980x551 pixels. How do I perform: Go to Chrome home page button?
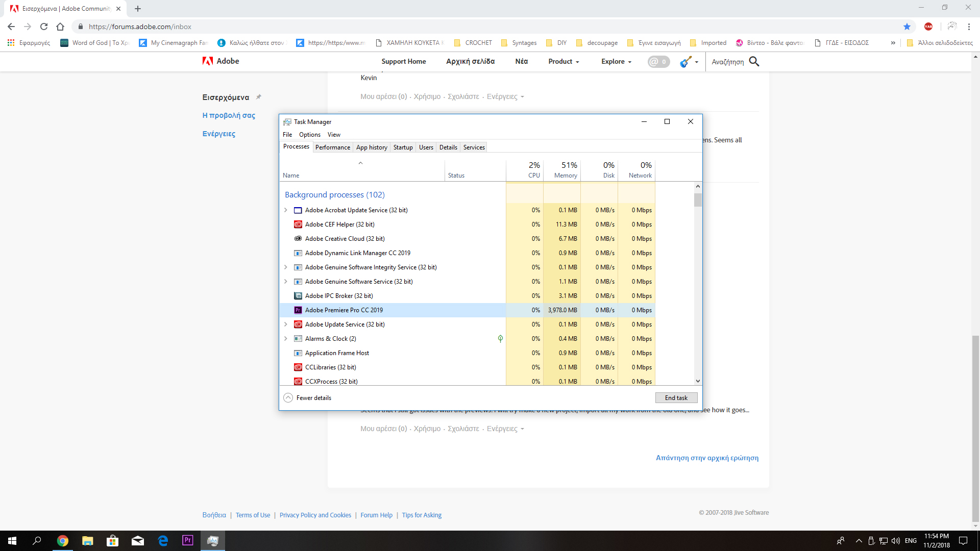60,27
